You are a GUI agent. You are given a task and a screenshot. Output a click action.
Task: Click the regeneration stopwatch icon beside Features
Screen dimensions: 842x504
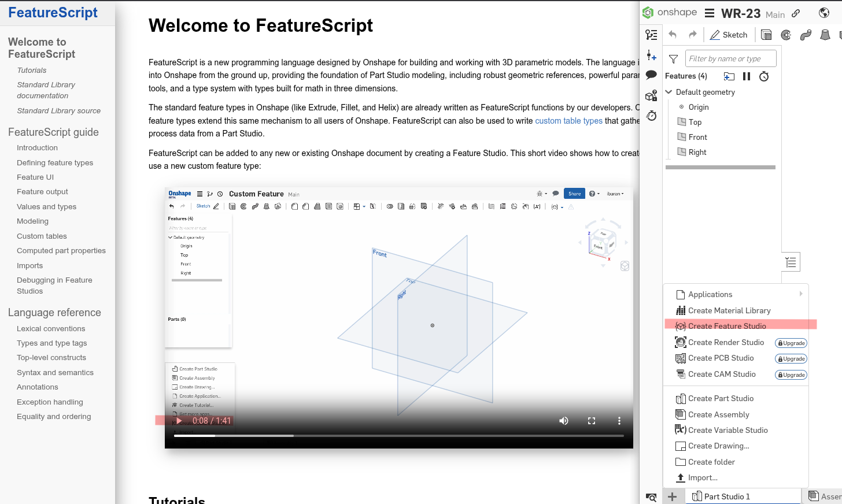[764, 76]
